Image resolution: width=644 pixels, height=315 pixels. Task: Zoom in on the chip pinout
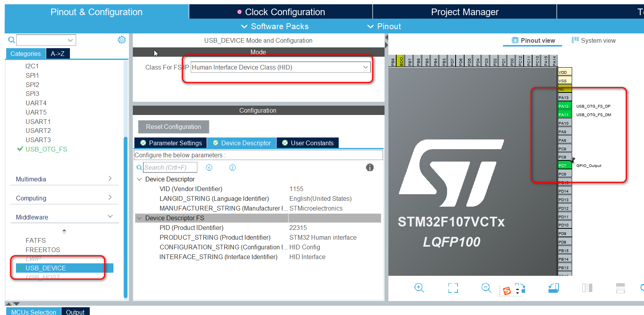click(x=419, y=288)
